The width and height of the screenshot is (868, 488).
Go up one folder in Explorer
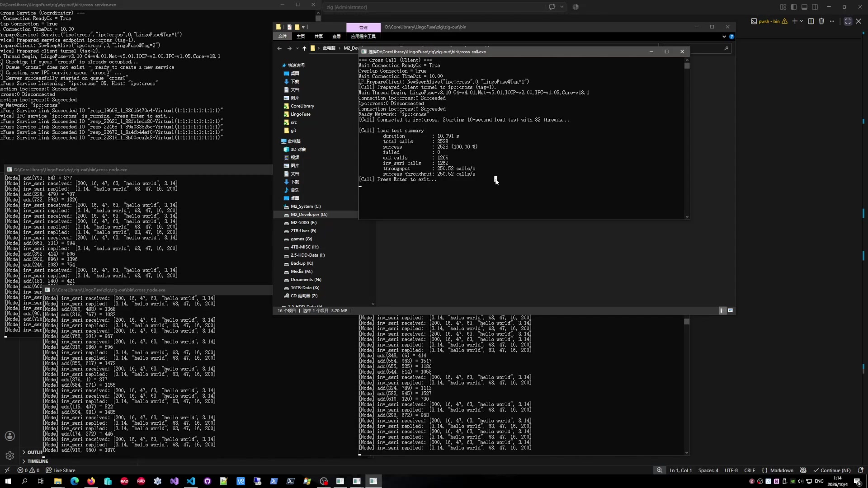(304, 48)
